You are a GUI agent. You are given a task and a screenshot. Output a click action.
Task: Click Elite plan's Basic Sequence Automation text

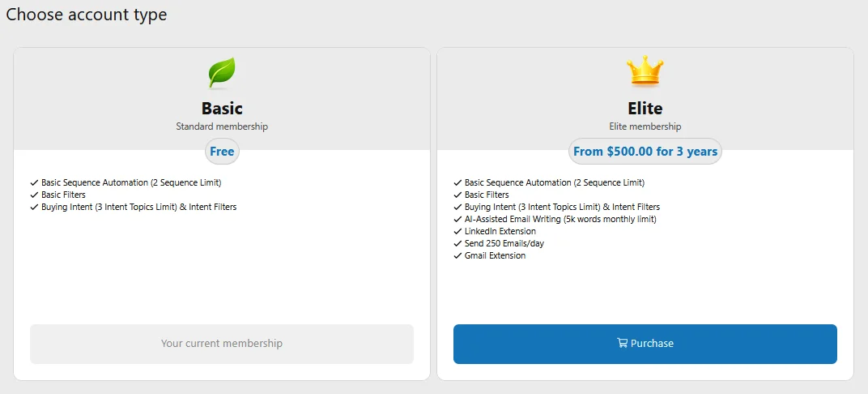coord(554,183)
